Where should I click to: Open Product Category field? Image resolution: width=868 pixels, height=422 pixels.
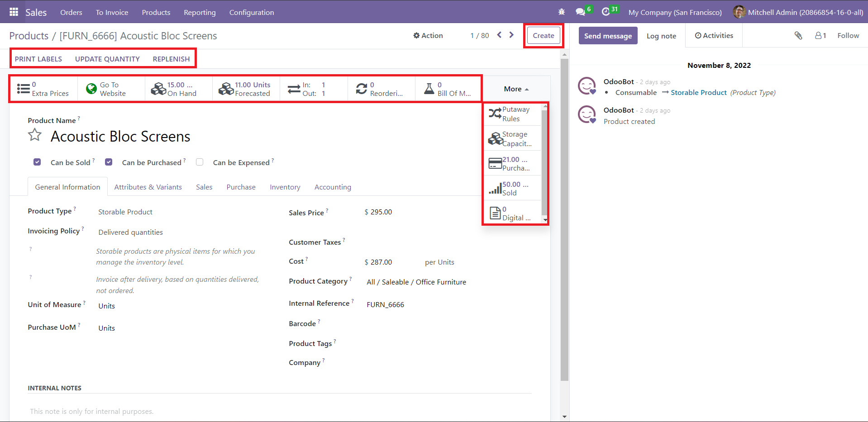click(416, 282)
